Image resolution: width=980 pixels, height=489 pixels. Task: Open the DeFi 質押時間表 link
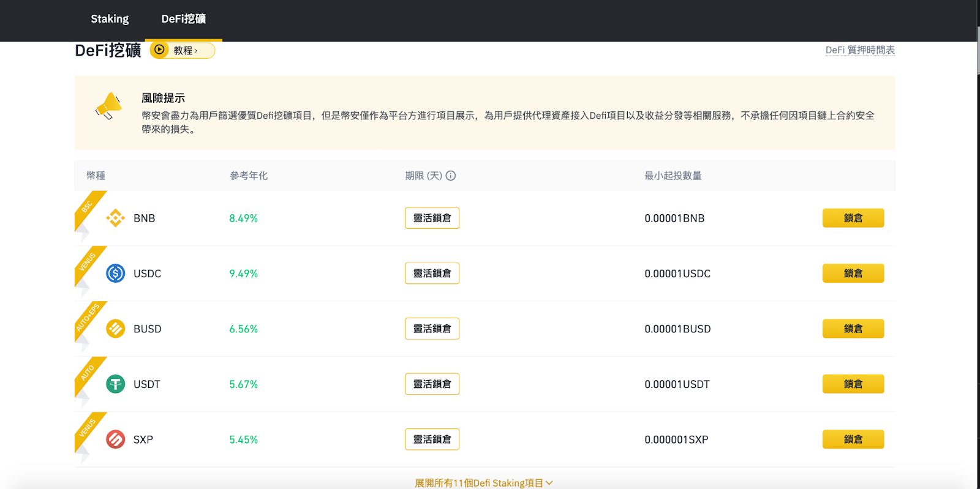tap(860, 50)
